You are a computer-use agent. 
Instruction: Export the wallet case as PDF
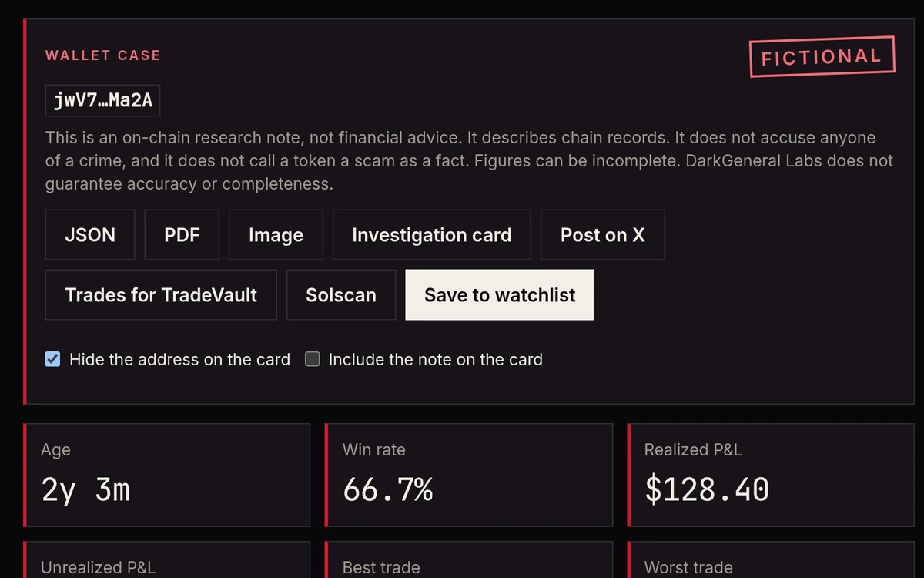182,235
